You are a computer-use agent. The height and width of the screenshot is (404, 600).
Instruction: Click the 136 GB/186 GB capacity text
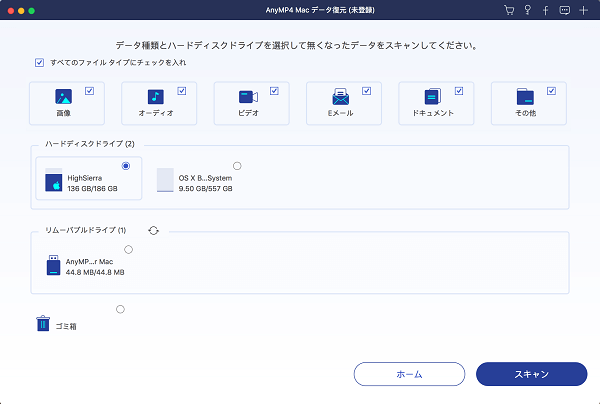[x=92, y=189]
